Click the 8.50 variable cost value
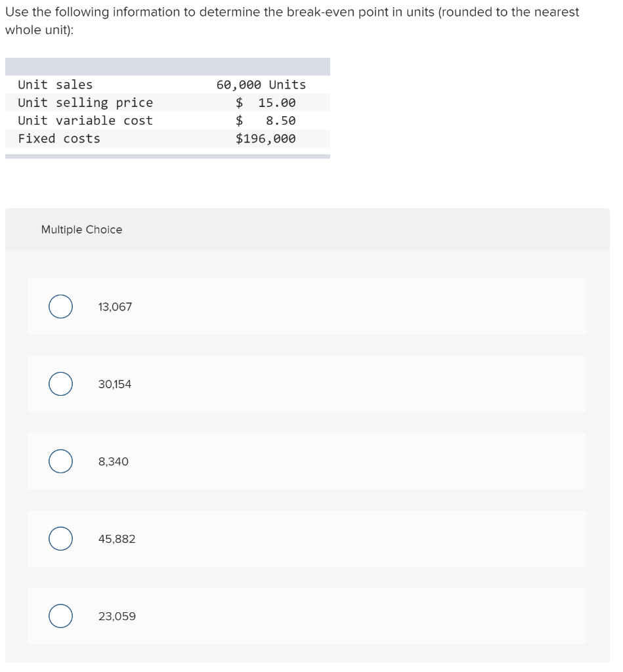Viewport: 623px width, 672px height. pos(280,120)
